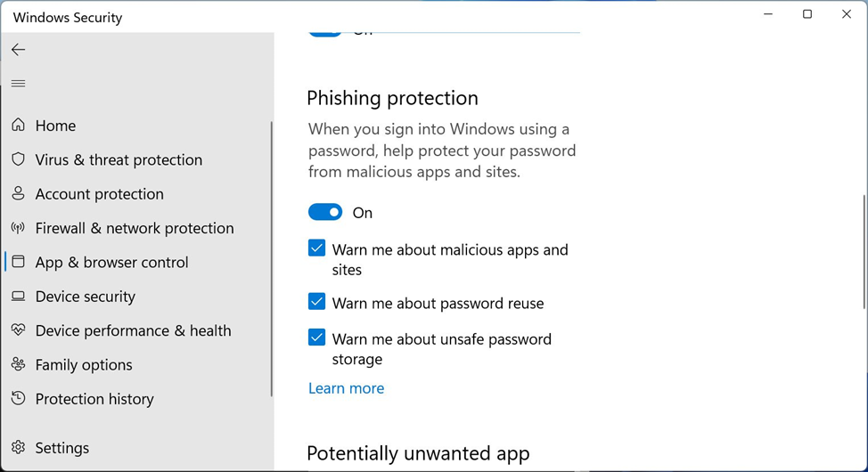Uncheck Warn me about password reuse
868x472 pixels.
click(x=316, y=302)
